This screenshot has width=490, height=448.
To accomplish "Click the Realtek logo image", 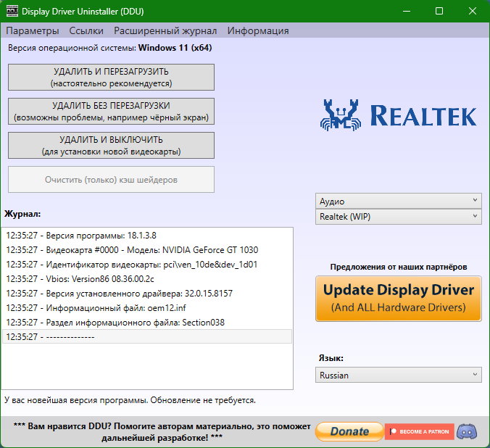I will [399, 115].
